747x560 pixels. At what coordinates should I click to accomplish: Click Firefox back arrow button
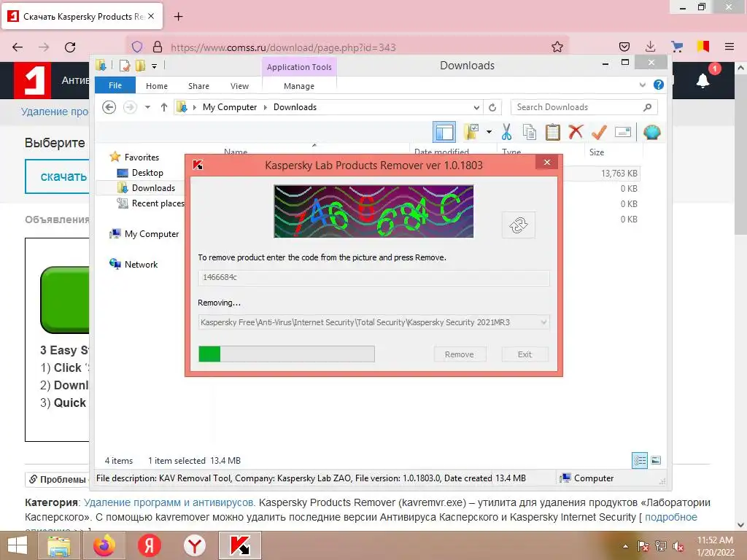click(18, 47)
